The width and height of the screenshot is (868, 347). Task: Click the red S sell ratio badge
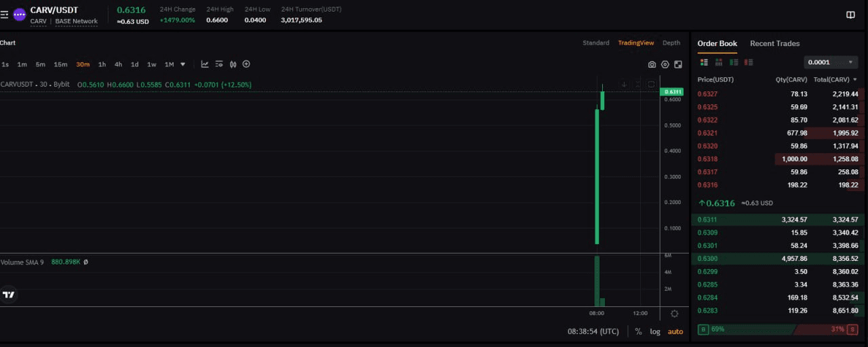[851, 329]
